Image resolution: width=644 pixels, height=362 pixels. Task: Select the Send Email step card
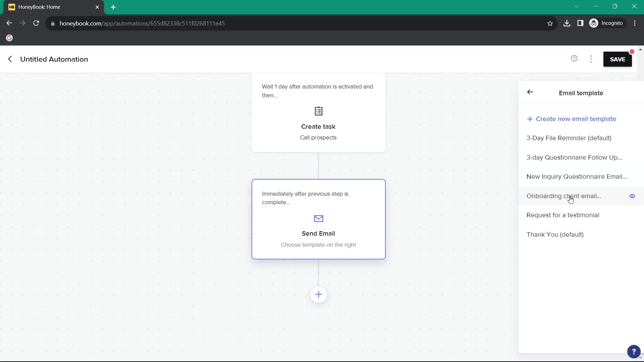pyautogui.click(x=318, y=219)
